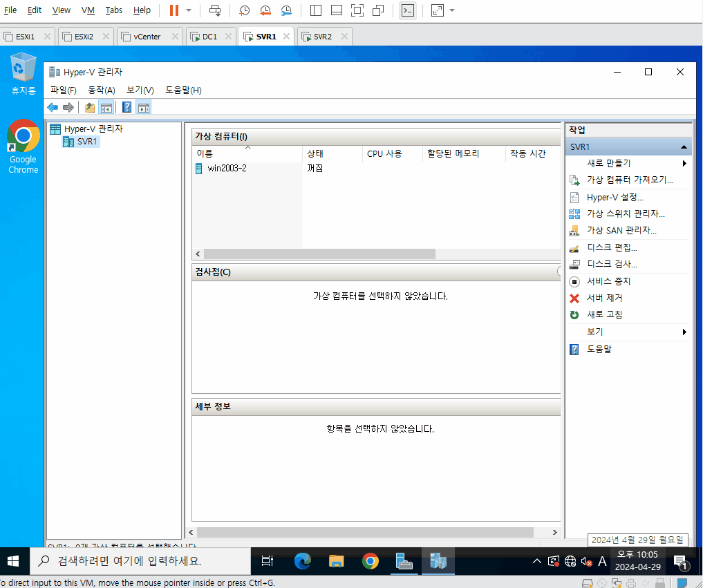
Task: Open the VMware Help menu
Action: (x=142, y=10)
